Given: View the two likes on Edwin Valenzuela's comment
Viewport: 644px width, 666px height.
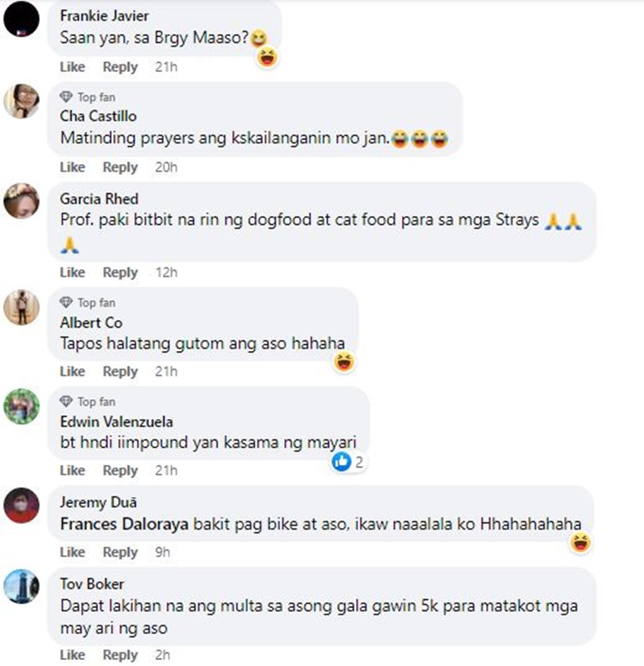Looking at the screenshot, I should click(348, 462).
